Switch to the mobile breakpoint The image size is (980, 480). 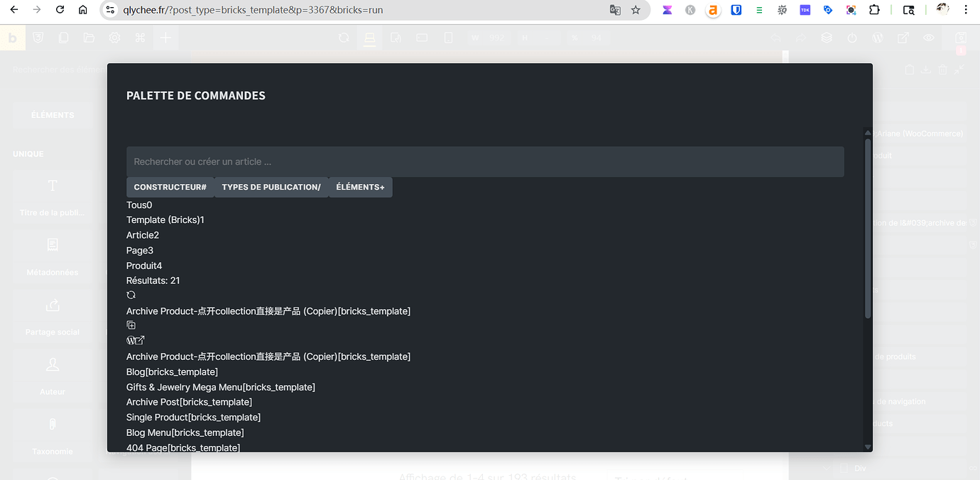tap(448, 38)
